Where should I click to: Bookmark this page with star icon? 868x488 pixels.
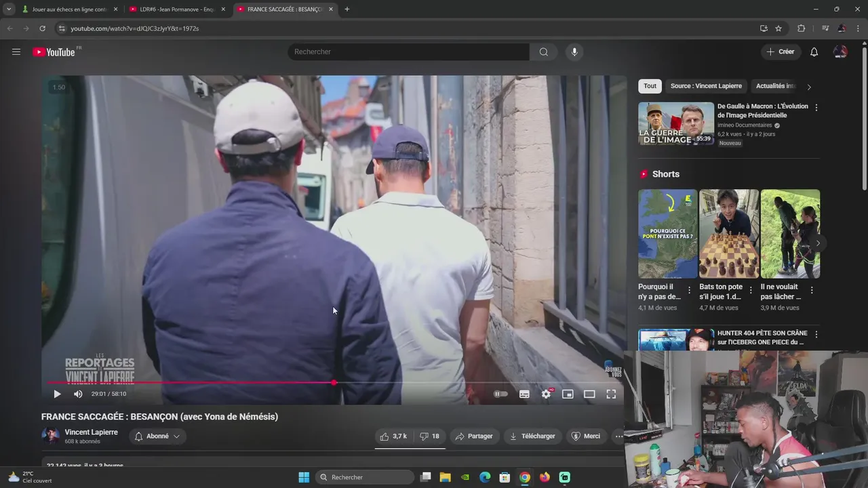point(778,28)
